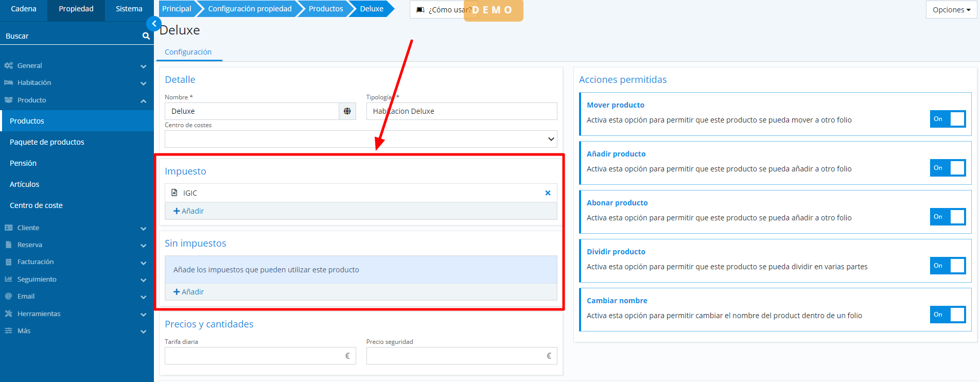Click the Seguimiento chart icon in sidebar
This screenshot has width=980, height=382.
(8, 279)
